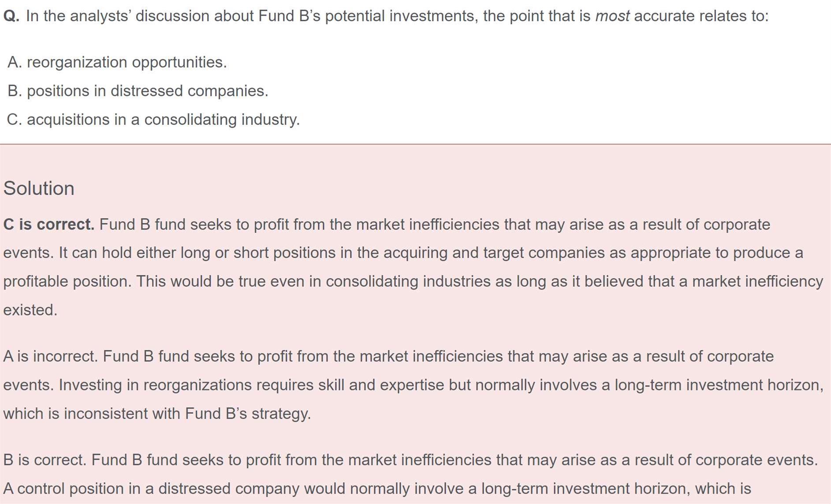This screenshot has height=504, width=831.
Task: Click the horizontal divider above the Solution section
Action: (415, 144)
